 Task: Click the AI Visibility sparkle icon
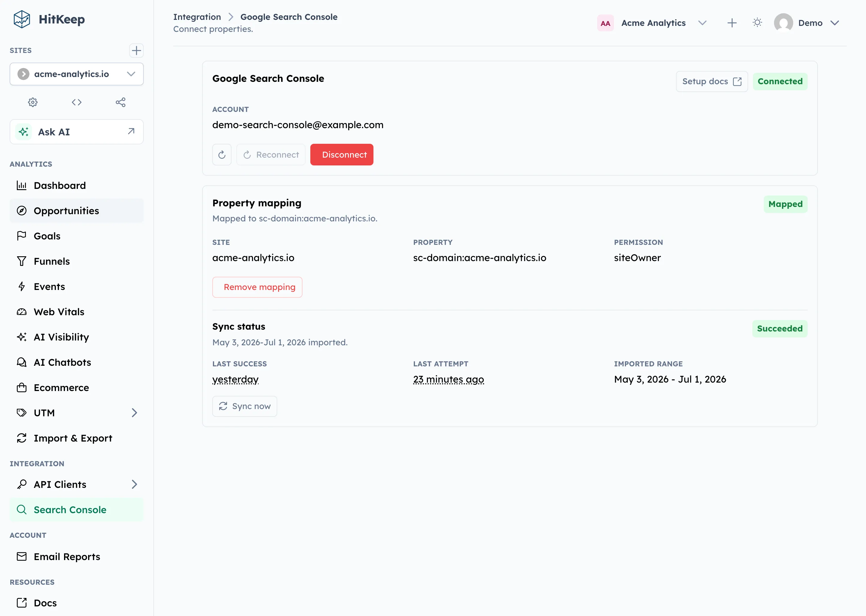22,337
